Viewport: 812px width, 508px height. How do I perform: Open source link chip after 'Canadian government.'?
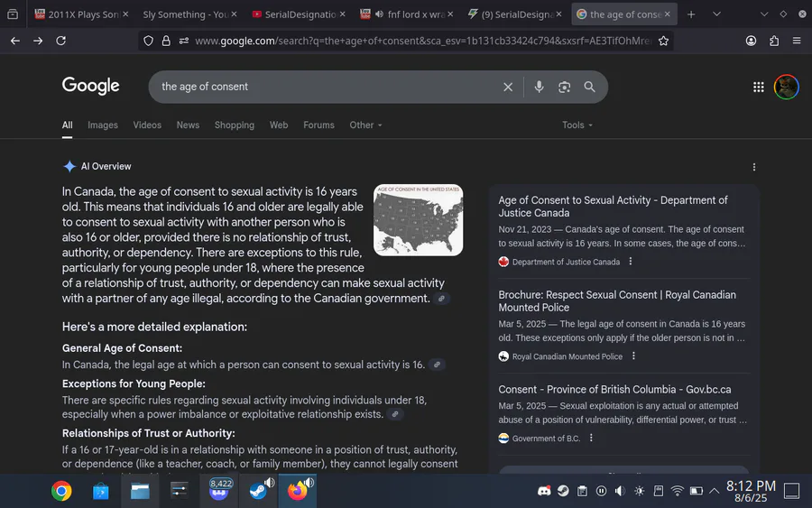coord(441,299)
